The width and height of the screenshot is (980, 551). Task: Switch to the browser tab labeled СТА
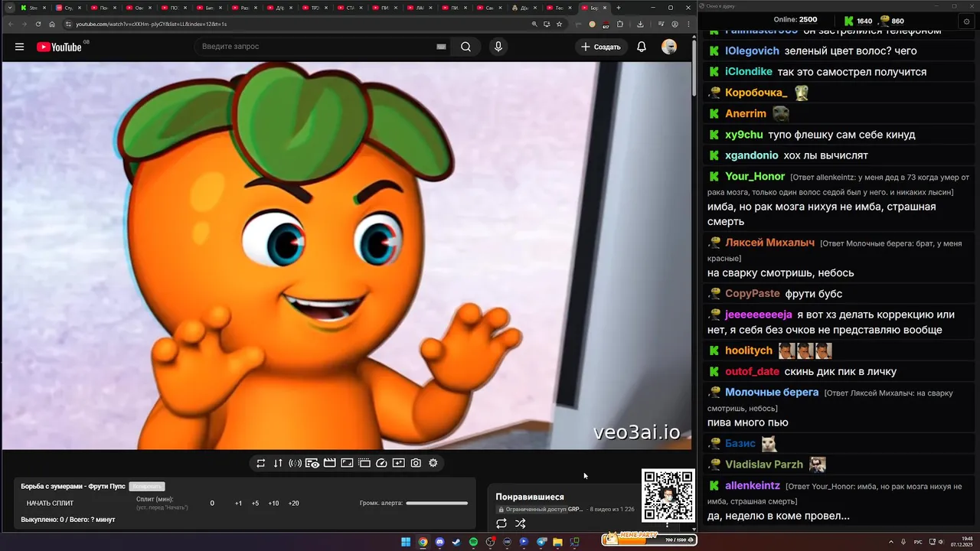click(349, 8)
